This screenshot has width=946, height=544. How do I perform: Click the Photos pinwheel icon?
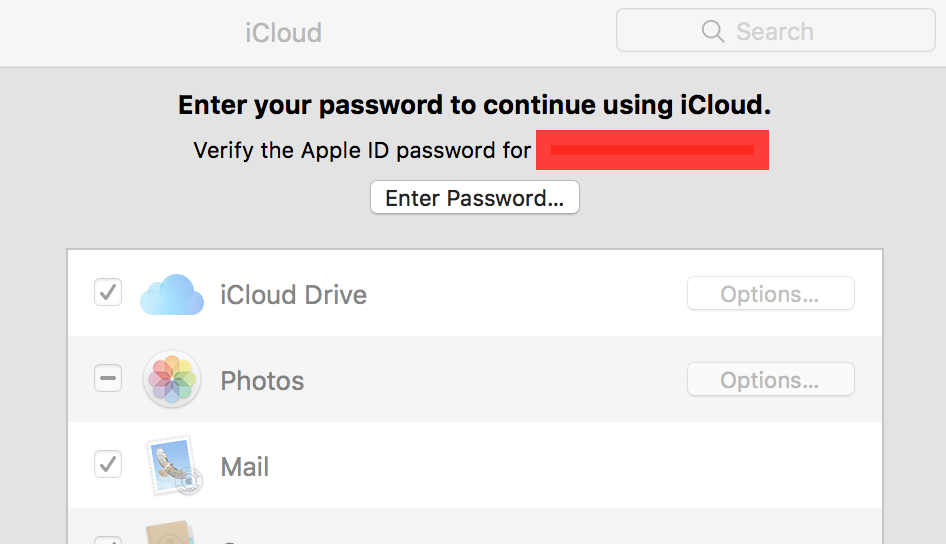[x=172, y=379]
